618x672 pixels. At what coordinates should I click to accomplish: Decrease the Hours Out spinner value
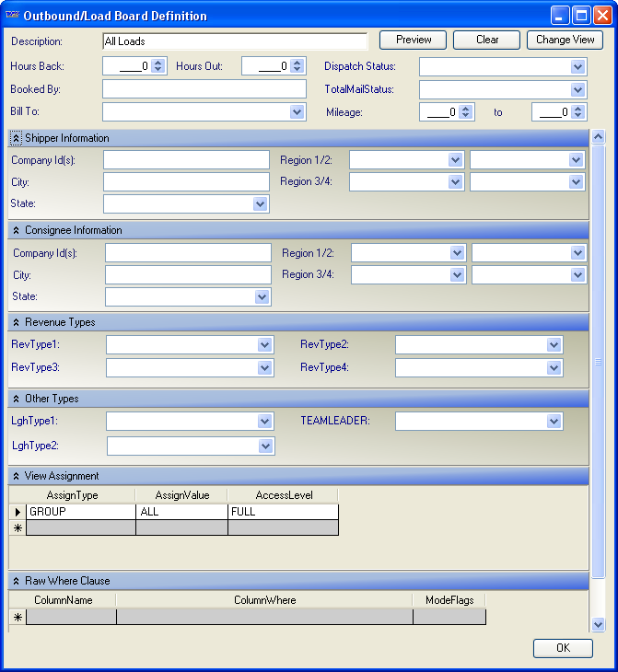296,70
